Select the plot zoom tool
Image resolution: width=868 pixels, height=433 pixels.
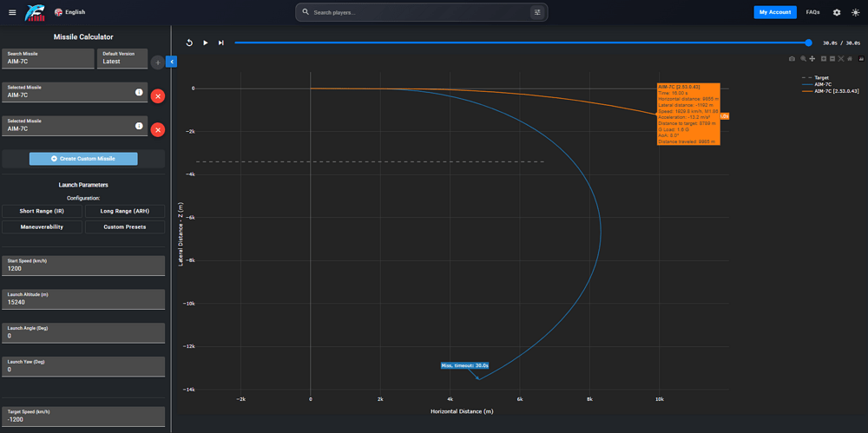pos(803,59)
